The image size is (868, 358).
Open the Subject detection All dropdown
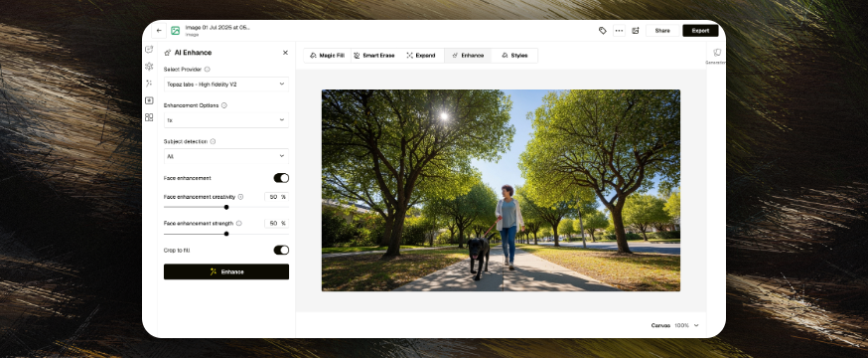point(226,156)
